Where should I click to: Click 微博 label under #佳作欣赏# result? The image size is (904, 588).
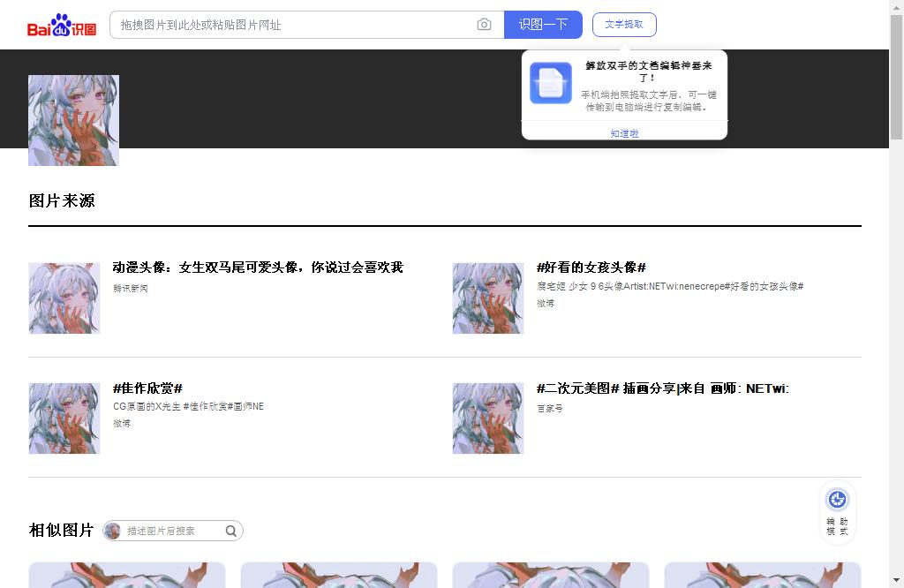122,423
